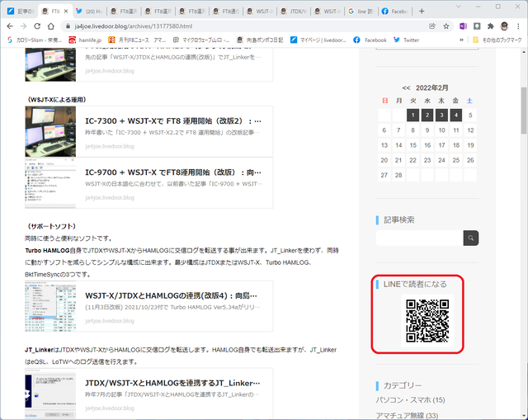Viewport: 528px width, 420px height.
Task: Open the Chrome three-dot menu
Action: [518, 26]
